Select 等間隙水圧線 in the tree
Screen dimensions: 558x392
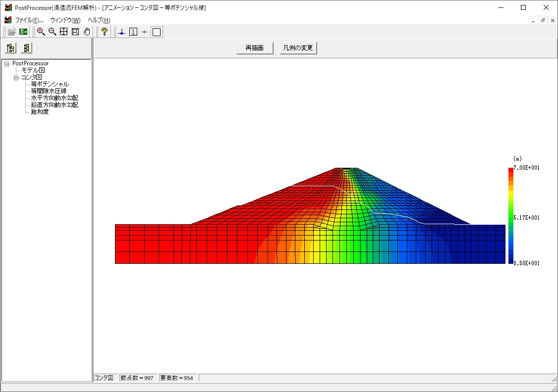point(49,91)
